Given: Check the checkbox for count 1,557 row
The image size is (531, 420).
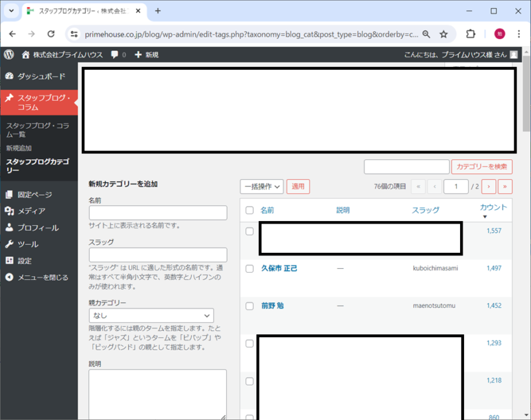Looking at the screenshot, I should point(250,232).
